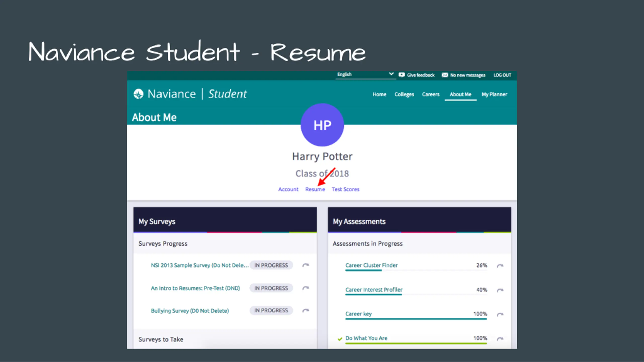This screenshot has width=644, height=362.
Task: Click the My Surveys panel header
Action: click(225, 220)
